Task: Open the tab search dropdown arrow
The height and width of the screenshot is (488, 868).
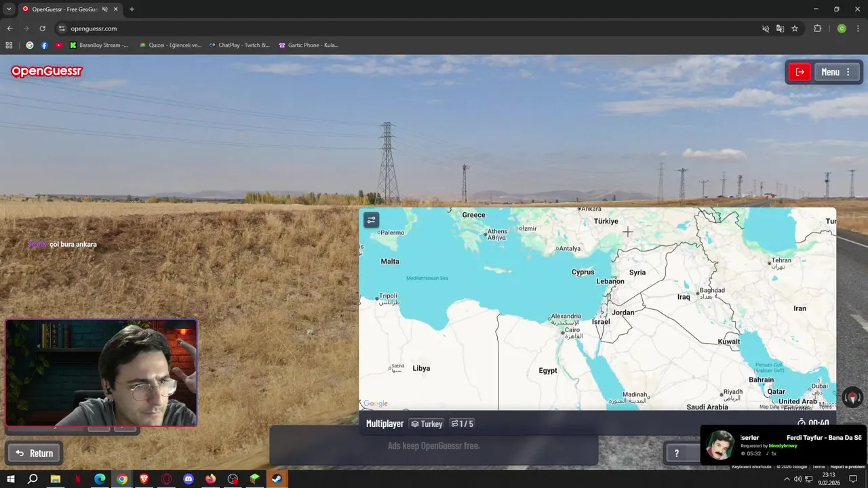Action: [x=9, y=9]
